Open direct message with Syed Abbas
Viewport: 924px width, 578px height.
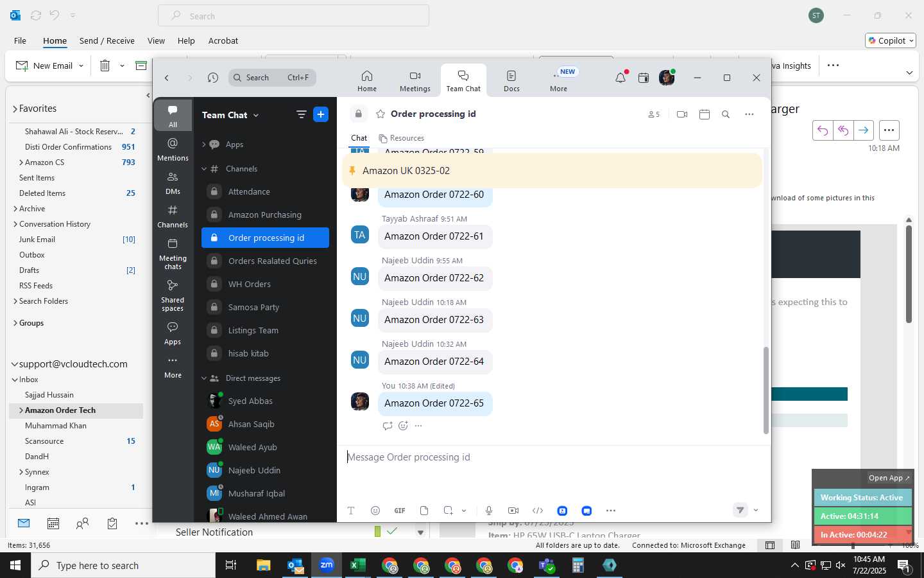[265, 401]
